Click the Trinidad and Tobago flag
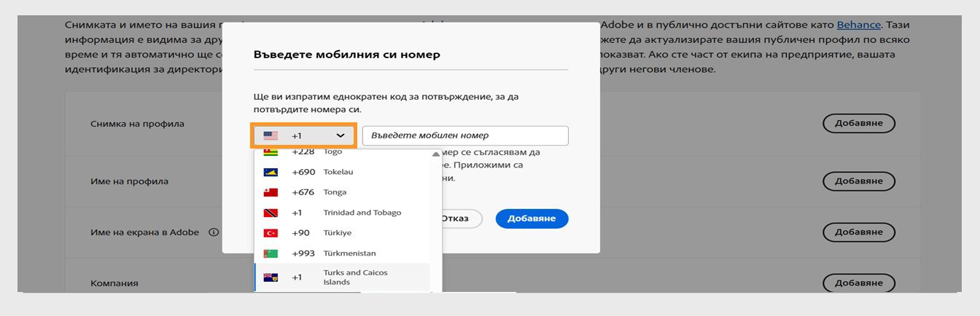The image size is (980, 316). click(x=271, y=213)
